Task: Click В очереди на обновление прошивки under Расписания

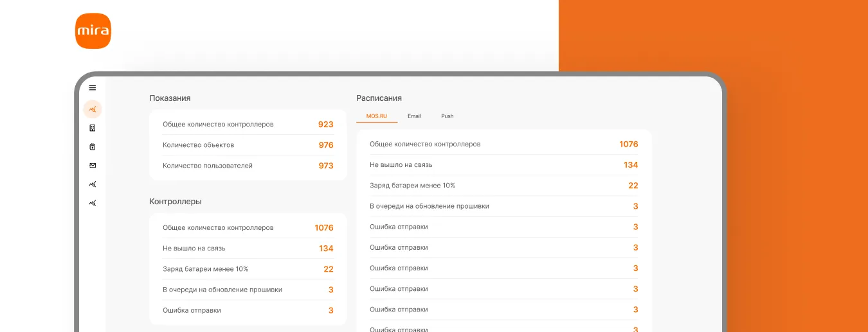Action: (429, 206)
